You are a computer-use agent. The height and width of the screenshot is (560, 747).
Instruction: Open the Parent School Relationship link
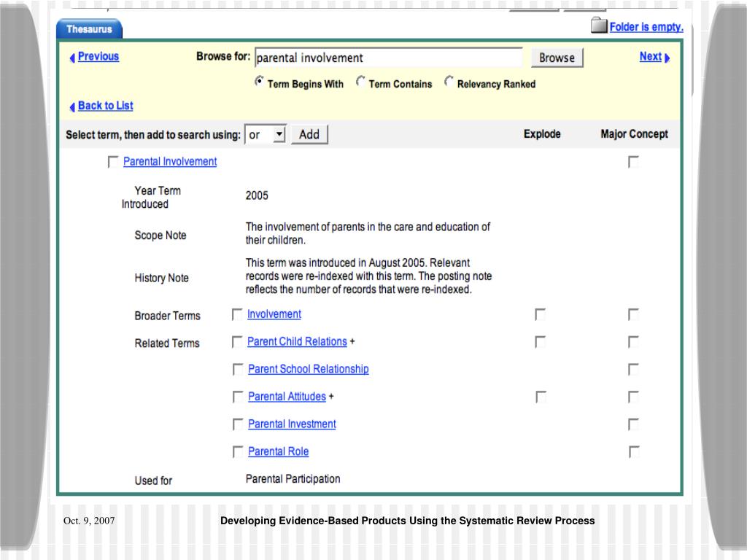[x=309, y=369]
